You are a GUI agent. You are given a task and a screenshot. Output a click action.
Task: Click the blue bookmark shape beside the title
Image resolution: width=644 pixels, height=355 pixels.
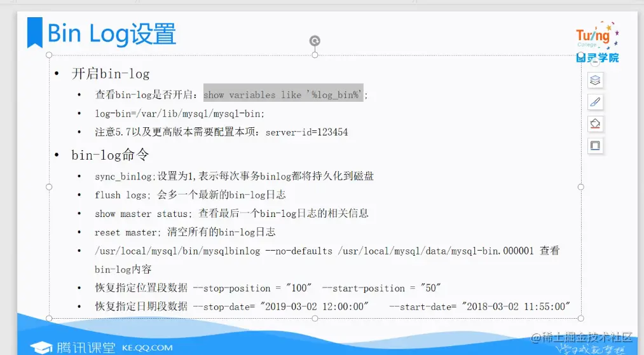[35, 32]
